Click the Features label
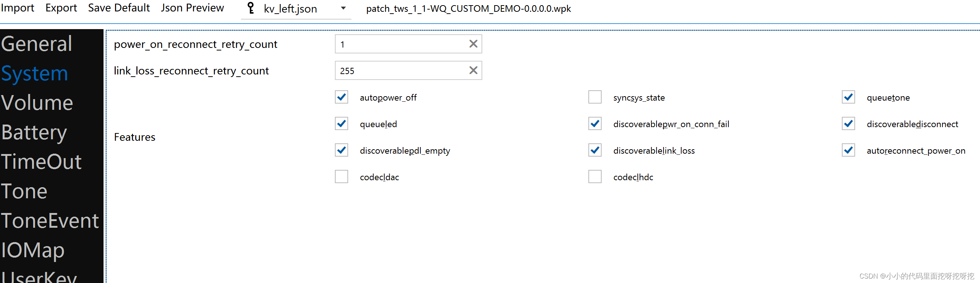Image resolution: width=980 pixels, height=283 pixels. [x=135, y=137]
